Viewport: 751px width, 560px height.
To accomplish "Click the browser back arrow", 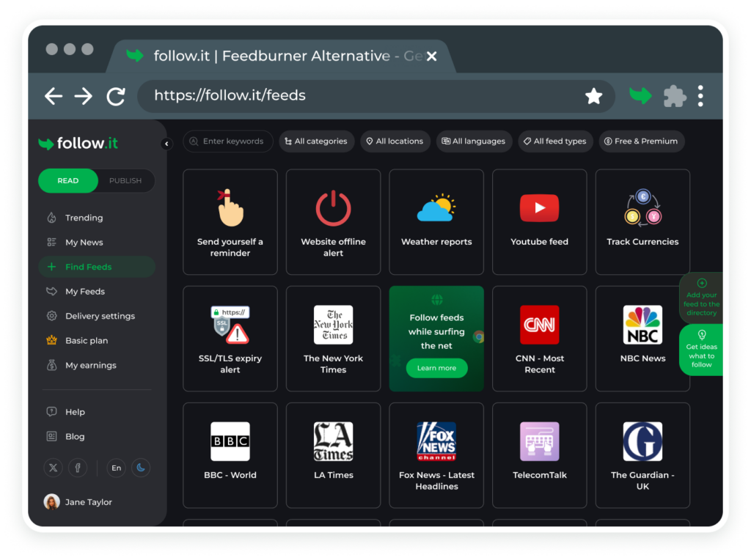I will point(53,96).
